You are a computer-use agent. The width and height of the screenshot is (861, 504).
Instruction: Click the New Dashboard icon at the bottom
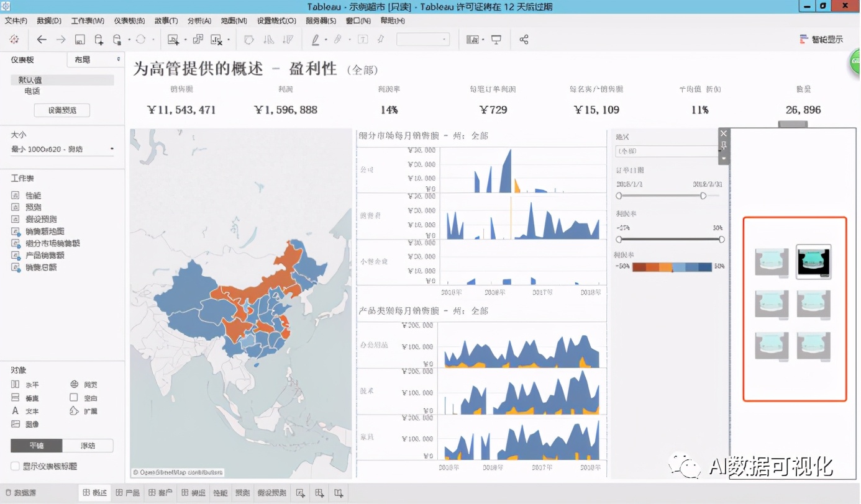[319, 492]
